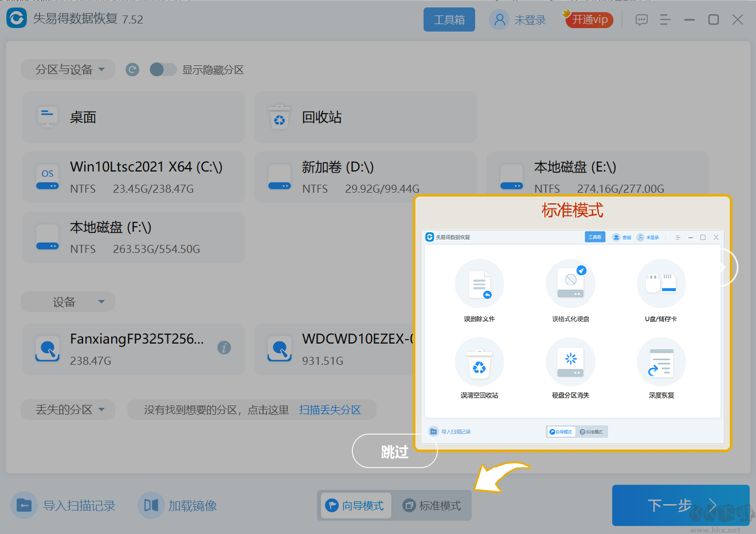Switch to the bottom 标准模式 tab
Screen dimensions: 756x534
click(433, 505)
